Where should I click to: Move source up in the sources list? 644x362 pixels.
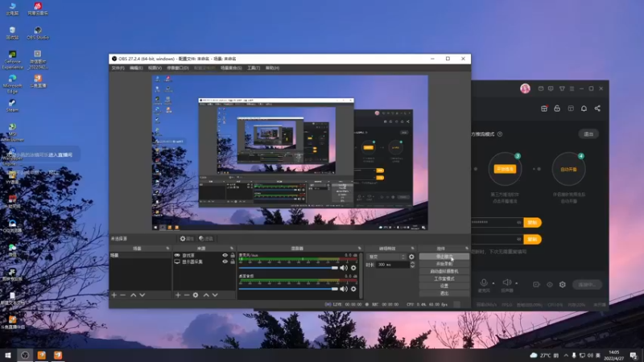pyautogui.click(x=206, y=295)
